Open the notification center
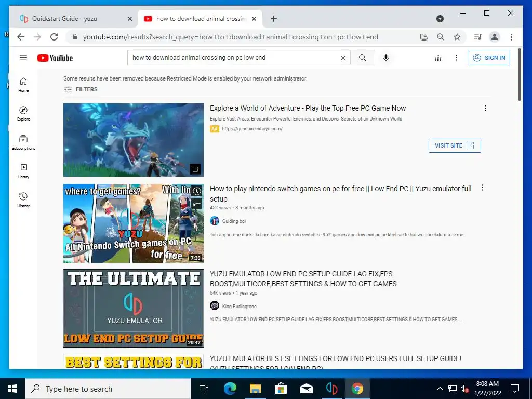532x399 pixels. click(515, 389)
